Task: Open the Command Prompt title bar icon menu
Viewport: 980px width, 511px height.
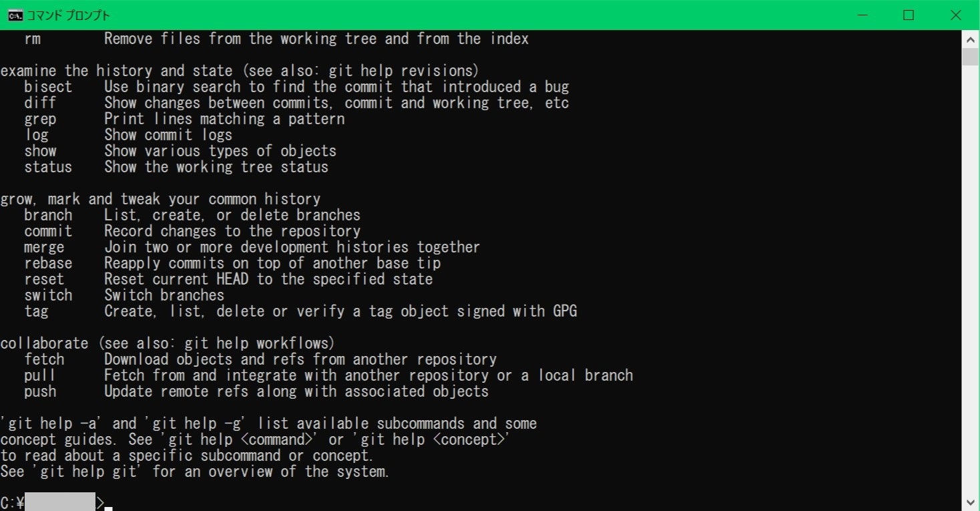Action: [x=15, y=15]
